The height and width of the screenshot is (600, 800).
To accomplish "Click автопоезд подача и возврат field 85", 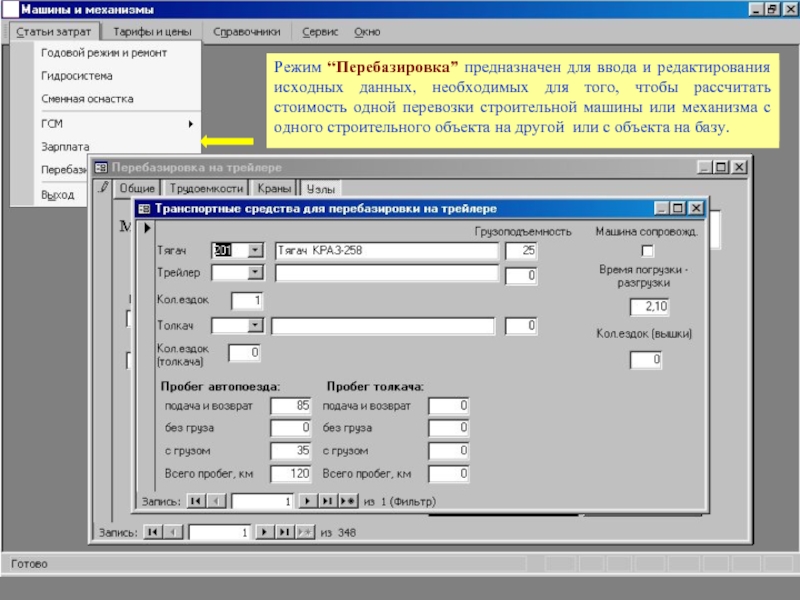I will pos(290,406).
